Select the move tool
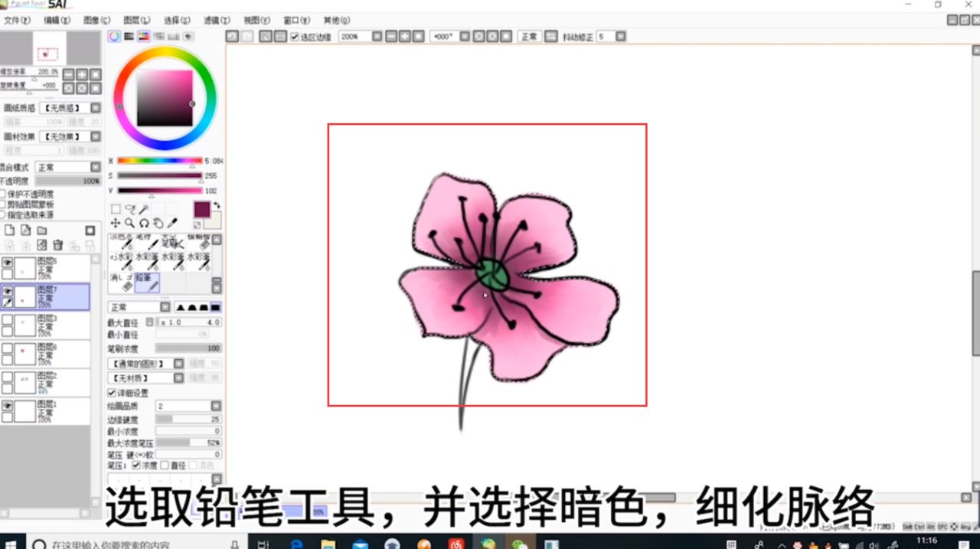 (116, 223)
